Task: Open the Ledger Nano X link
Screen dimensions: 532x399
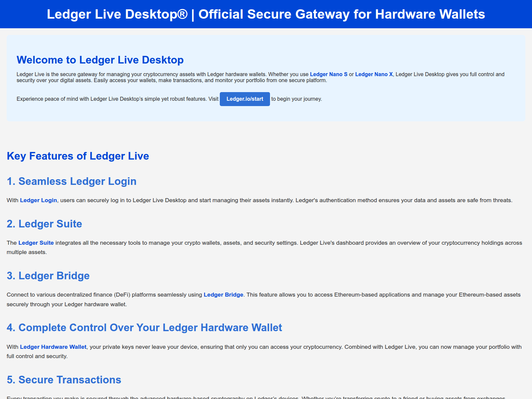Action: (374, 74)
